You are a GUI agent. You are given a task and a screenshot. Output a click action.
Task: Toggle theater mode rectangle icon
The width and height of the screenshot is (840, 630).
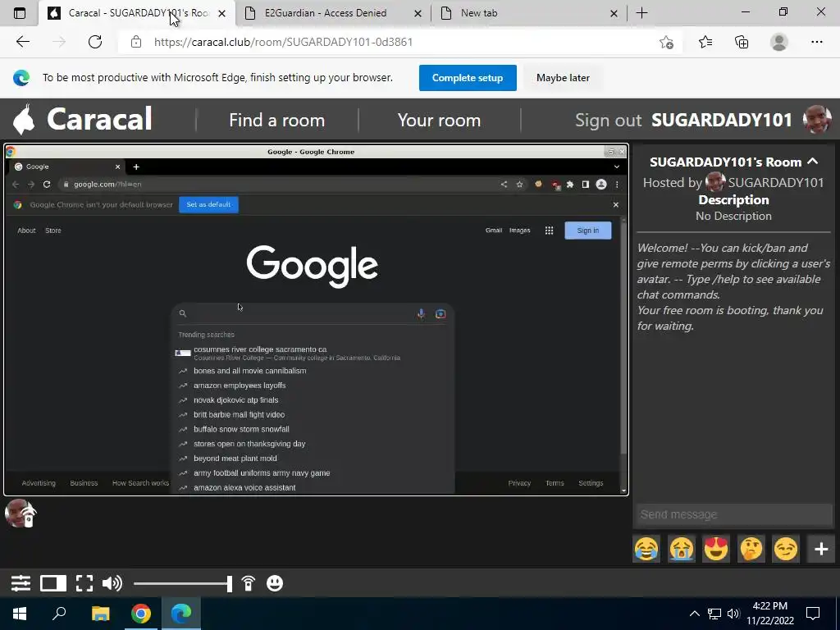pyautogui.click(x=53, y=583)
